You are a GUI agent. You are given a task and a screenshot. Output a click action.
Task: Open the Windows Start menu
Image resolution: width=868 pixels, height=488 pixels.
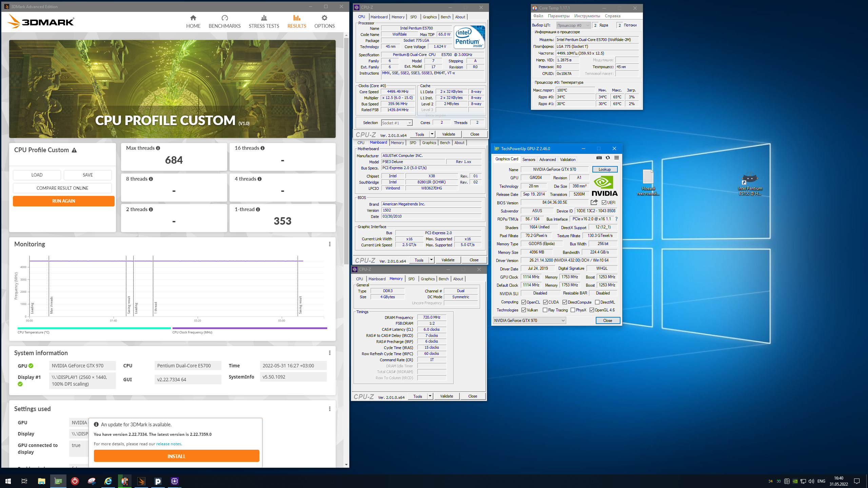(8, 481)
